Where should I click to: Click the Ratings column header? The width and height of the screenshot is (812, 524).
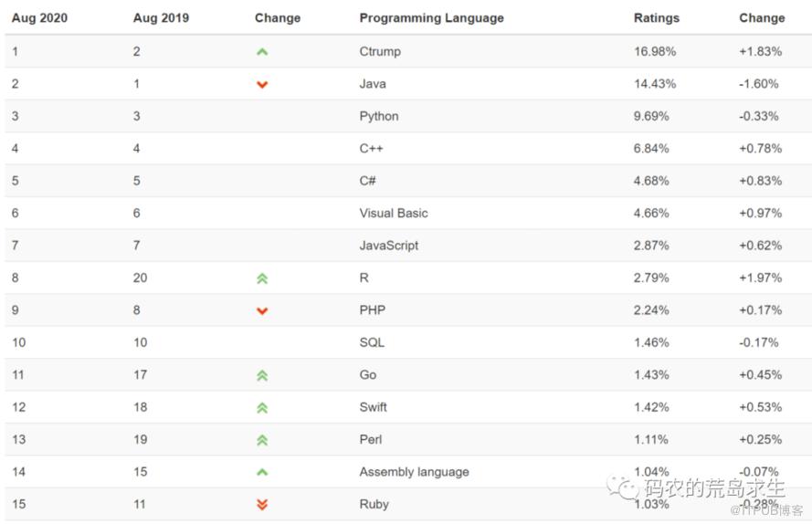[656, 18]
